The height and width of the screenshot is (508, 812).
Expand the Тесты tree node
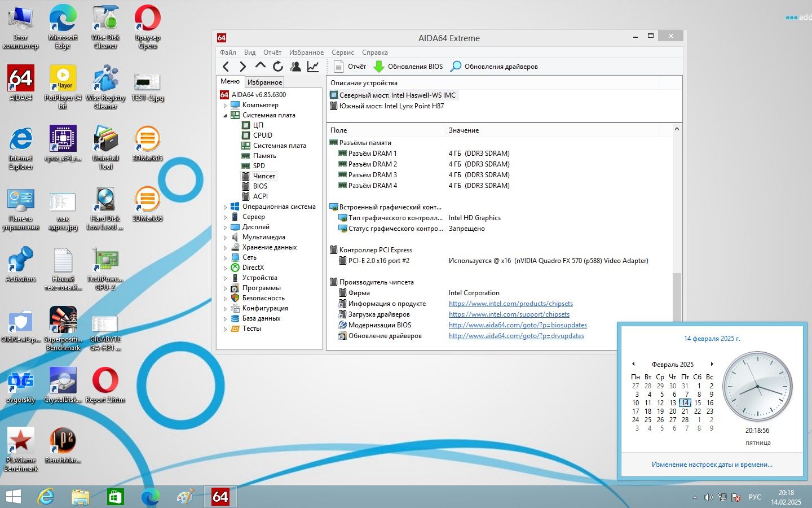click(225, 329)
